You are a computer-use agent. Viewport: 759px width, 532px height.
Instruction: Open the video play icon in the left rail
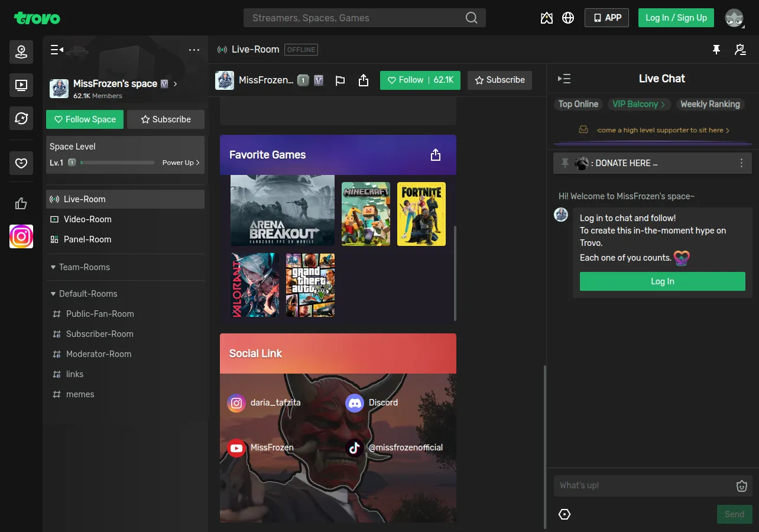click(x=21, y=85)
